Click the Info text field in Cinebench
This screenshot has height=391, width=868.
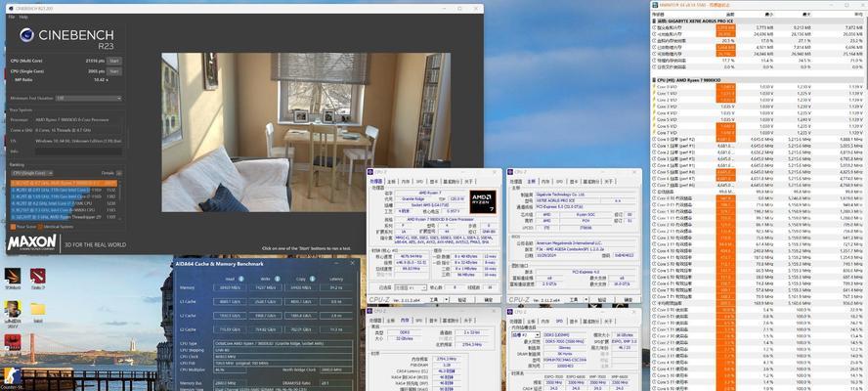tap(78, 151)
